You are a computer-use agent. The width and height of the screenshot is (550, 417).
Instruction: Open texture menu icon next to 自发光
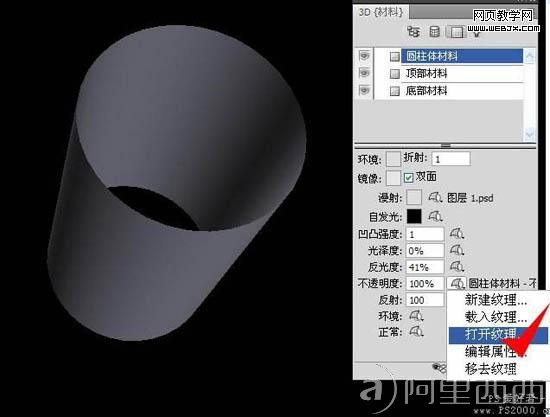435,216
